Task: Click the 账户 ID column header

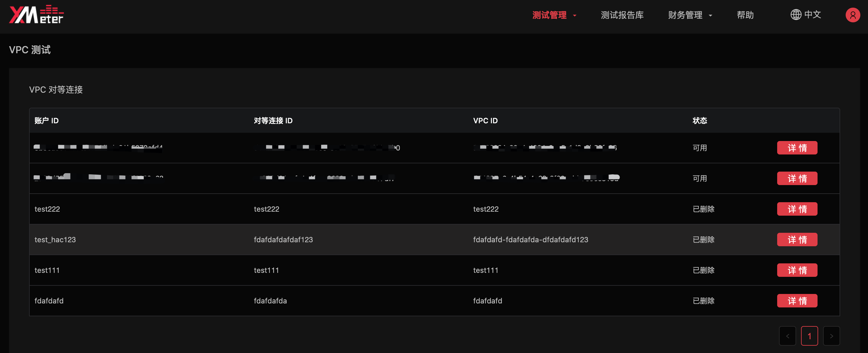Action: 46,120
